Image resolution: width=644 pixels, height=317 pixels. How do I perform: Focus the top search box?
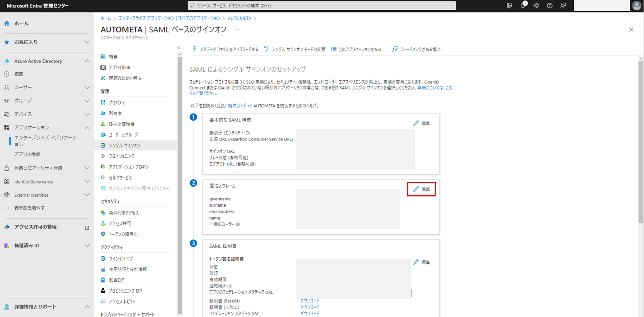point(322,5)
